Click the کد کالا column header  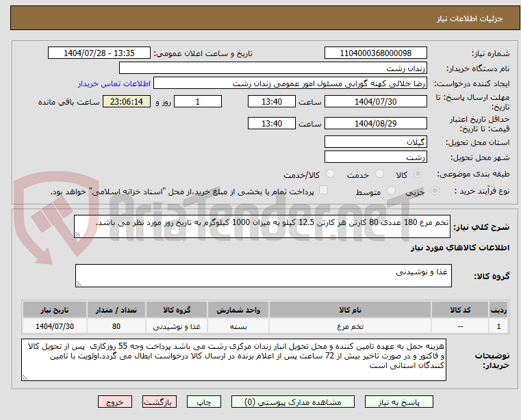(x=460, y=310)
